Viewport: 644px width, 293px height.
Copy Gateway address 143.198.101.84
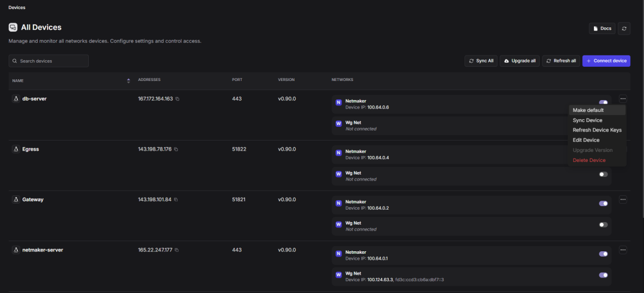[175, 200]
